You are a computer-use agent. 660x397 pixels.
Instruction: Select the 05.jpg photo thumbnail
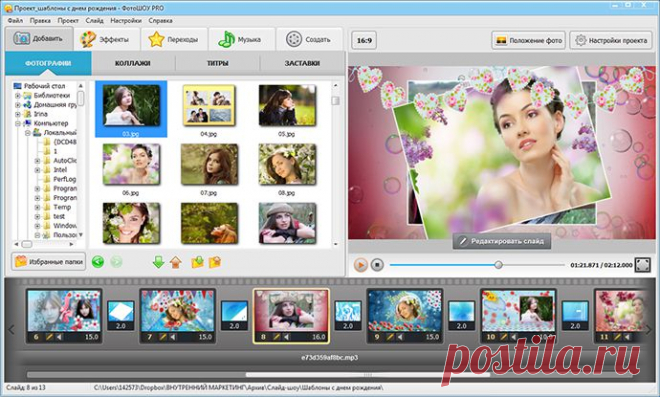(287, 109)
